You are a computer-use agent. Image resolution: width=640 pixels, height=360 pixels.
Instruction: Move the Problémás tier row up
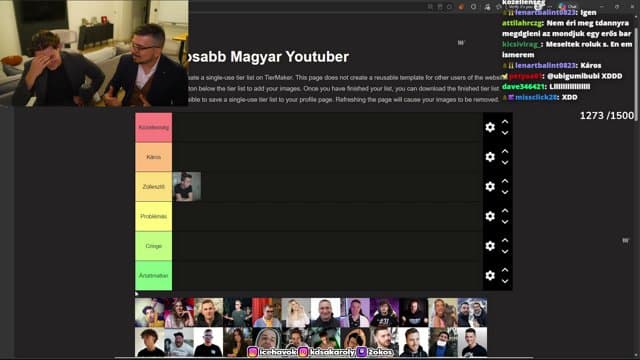[505, 211]
